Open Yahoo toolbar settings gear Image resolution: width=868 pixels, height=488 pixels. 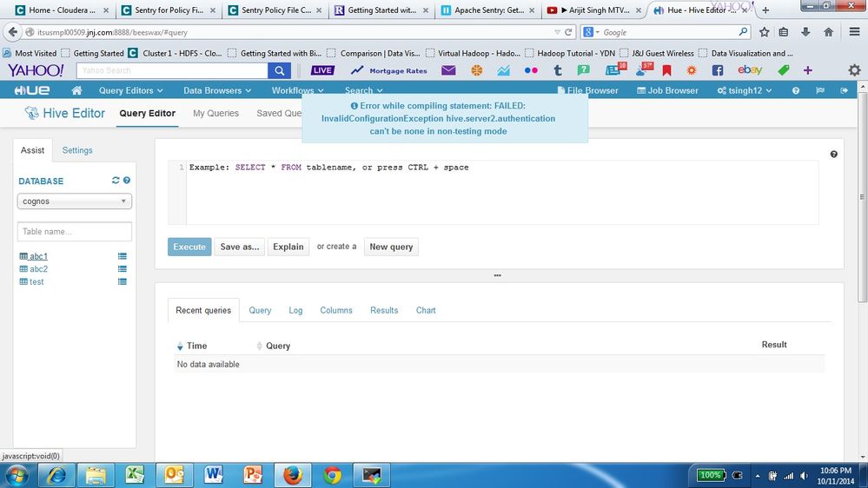tap(854, 70)
